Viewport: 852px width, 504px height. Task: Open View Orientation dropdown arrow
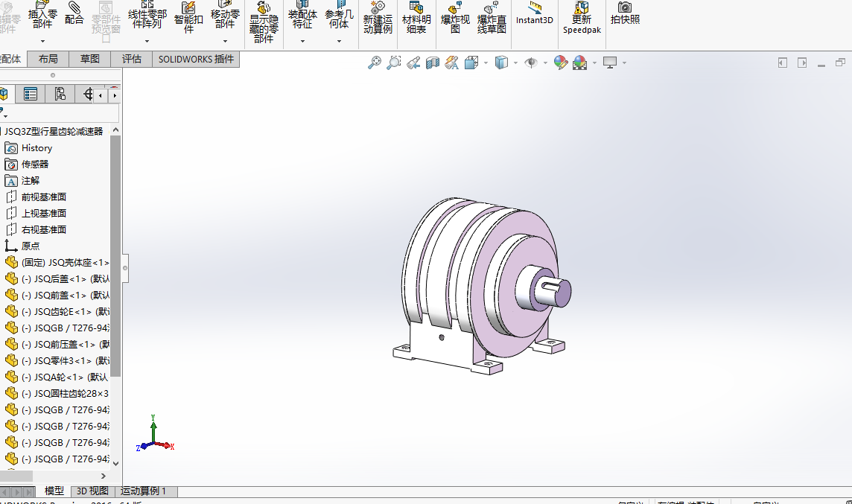(x=486, y=63)
